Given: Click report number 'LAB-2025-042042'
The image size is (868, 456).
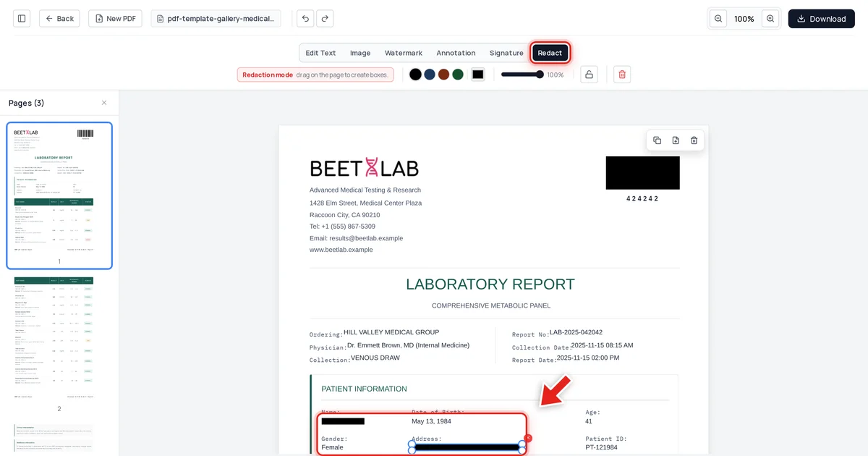Looking at the screenshot, I should [x=576, y=332].
